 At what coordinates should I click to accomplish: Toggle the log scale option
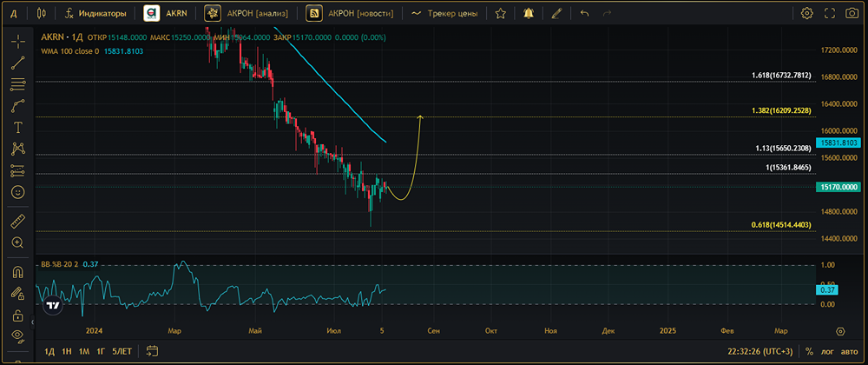pyautogui.click(x=826, y=351)
